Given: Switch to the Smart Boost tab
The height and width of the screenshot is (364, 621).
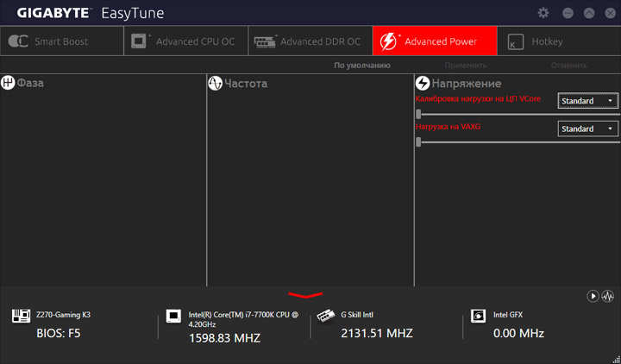Looking at the screenshot, I should (62, 41).
